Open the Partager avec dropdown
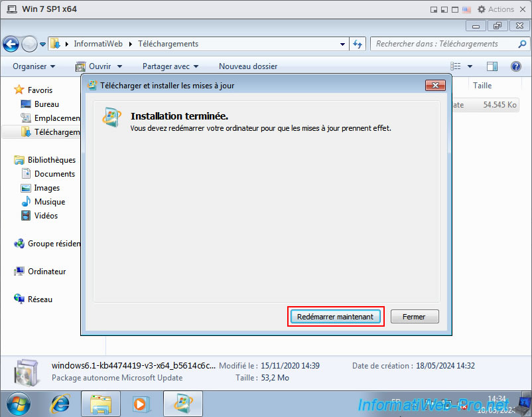The image size is (532, 417). point(170,66)
